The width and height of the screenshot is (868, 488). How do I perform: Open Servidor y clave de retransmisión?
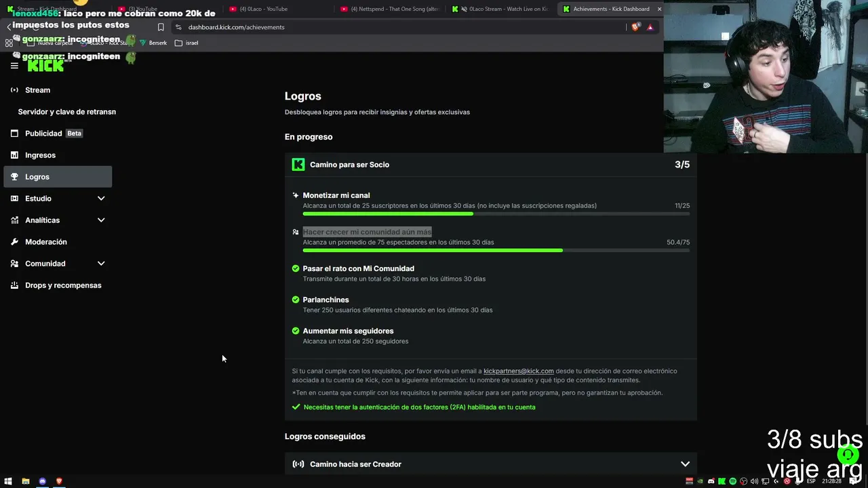point(66,112)
